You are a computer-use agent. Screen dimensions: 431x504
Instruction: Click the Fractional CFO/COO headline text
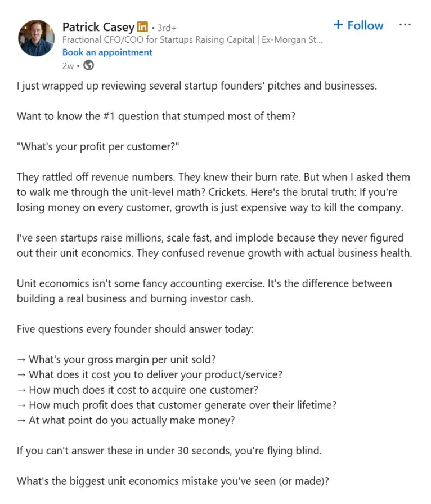(192, 40)
